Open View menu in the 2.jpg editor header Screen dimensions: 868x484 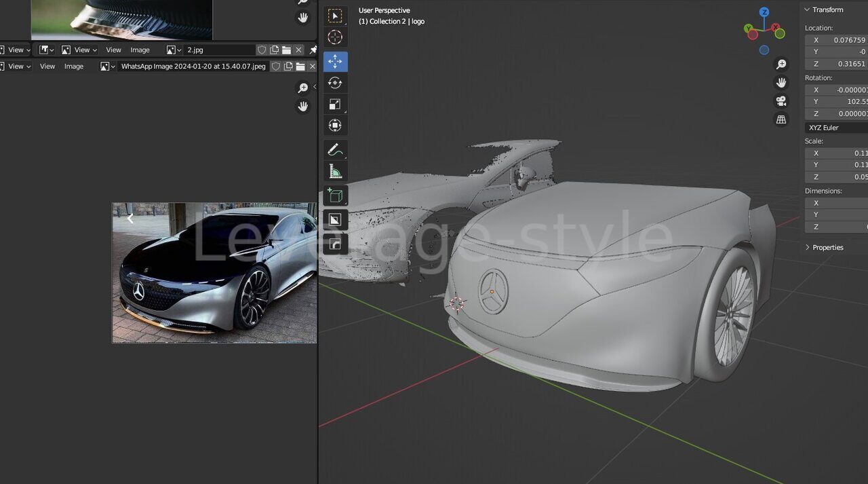(113, 50)
